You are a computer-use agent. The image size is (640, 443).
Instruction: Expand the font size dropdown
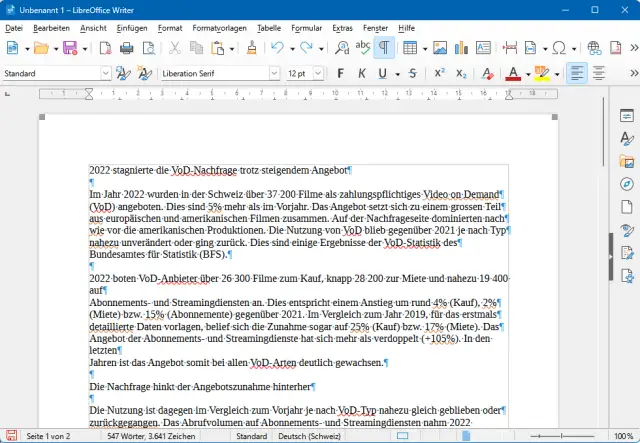tap(320, 73)
